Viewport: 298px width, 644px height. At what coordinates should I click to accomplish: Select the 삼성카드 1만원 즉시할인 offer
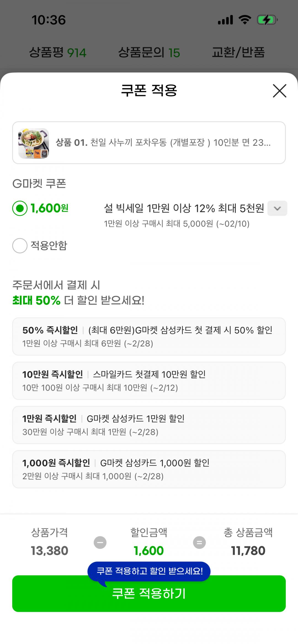point(149,425)
